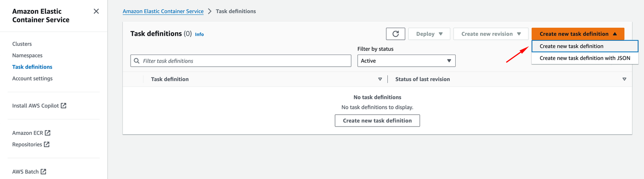Open the Create new revision dropdown
The height and width of the screenshot is (179, 644).
(x=491, y=34)
